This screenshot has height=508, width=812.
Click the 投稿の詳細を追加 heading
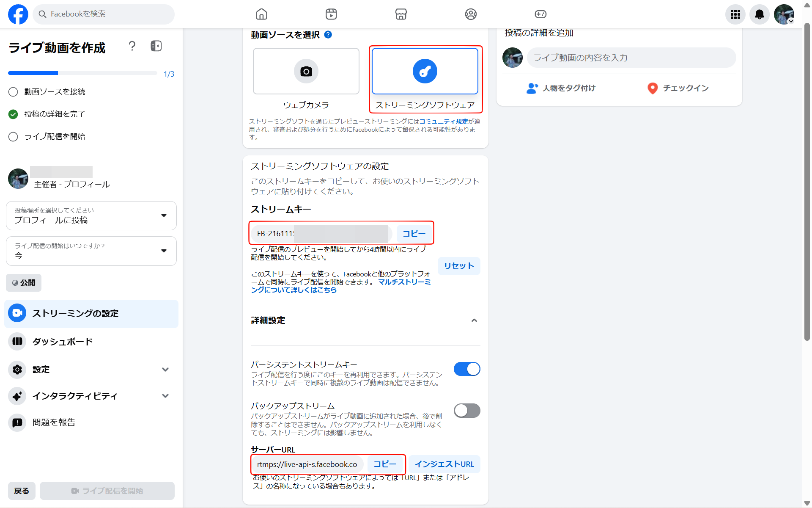tap(539, 33)
